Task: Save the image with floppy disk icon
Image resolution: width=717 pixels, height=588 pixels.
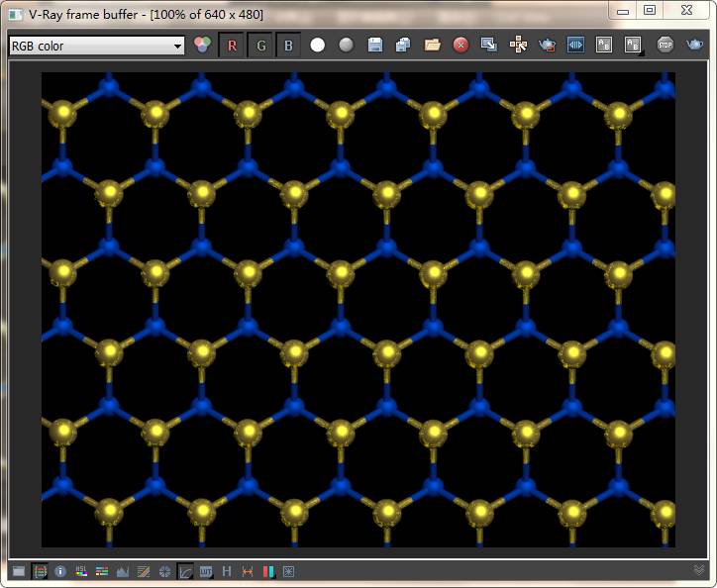Action: 375,46
